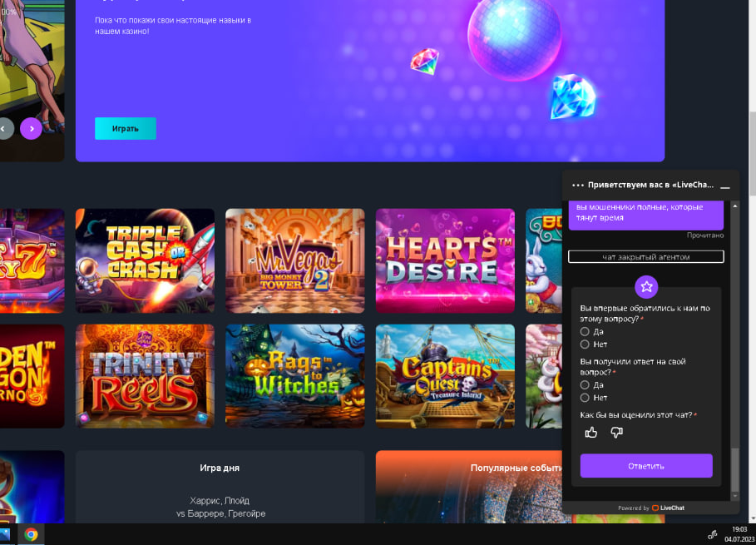The width and height of the screenshot is (756, 545).
Task: Click the chat scrollbar up arrow
Action: (734, 206)
